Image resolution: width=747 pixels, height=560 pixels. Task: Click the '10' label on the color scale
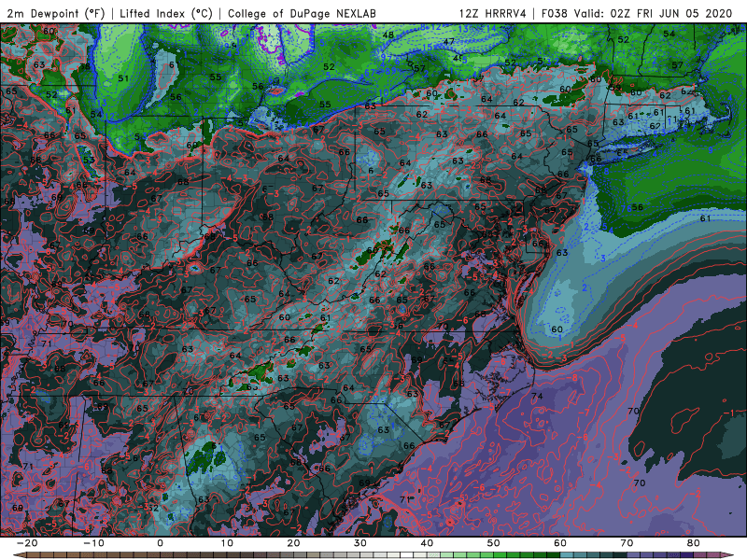coord(227,543)
